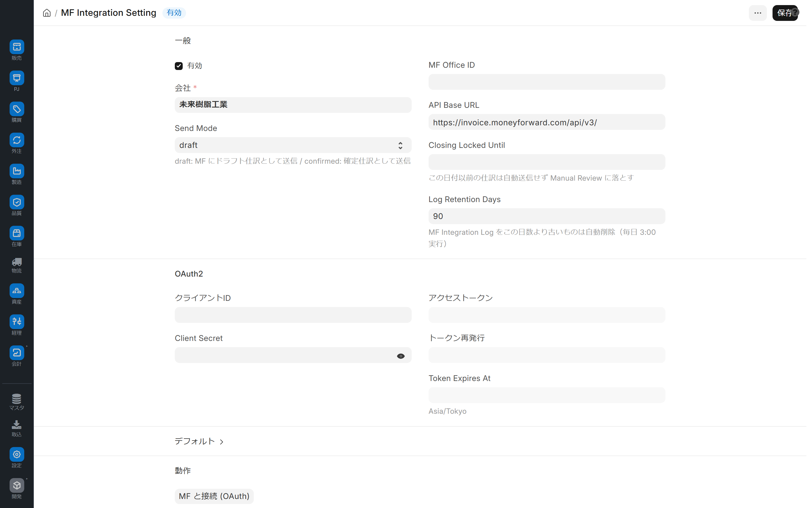Viewport: 812px width, 508px height.
Task: Go to home via breadcrumb house icon
Action: [47, 13]
